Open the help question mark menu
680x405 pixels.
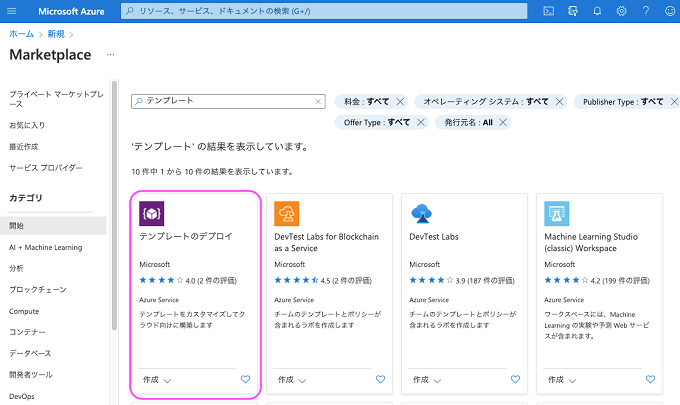(646, 11)
